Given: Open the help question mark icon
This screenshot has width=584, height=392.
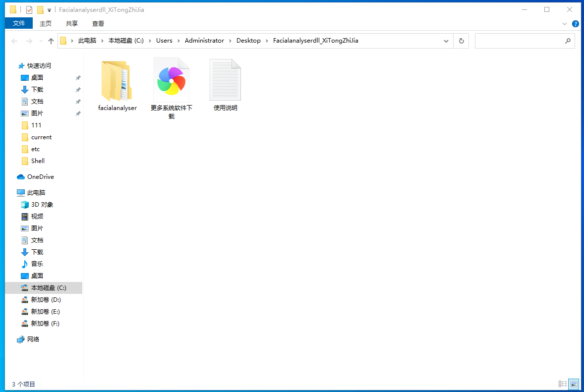Looking at the screenshot, I should pyautogui.click(x=575, y=24).
